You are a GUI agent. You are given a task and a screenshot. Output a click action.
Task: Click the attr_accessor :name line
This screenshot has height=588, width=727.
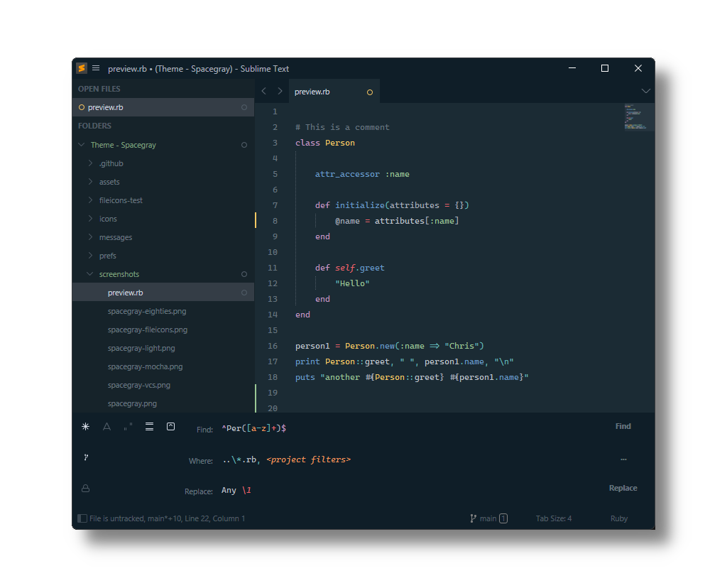[362, 175]
